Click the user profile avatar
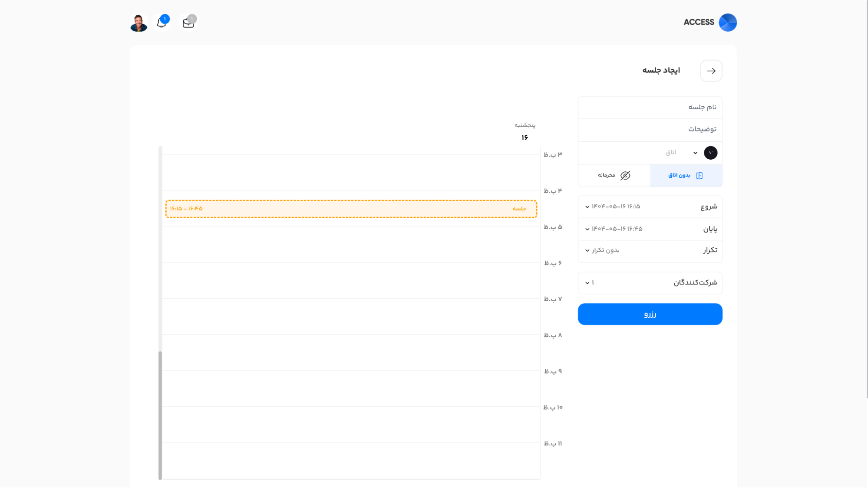Viewport: 868px width, 488px height. coord(139,23)
